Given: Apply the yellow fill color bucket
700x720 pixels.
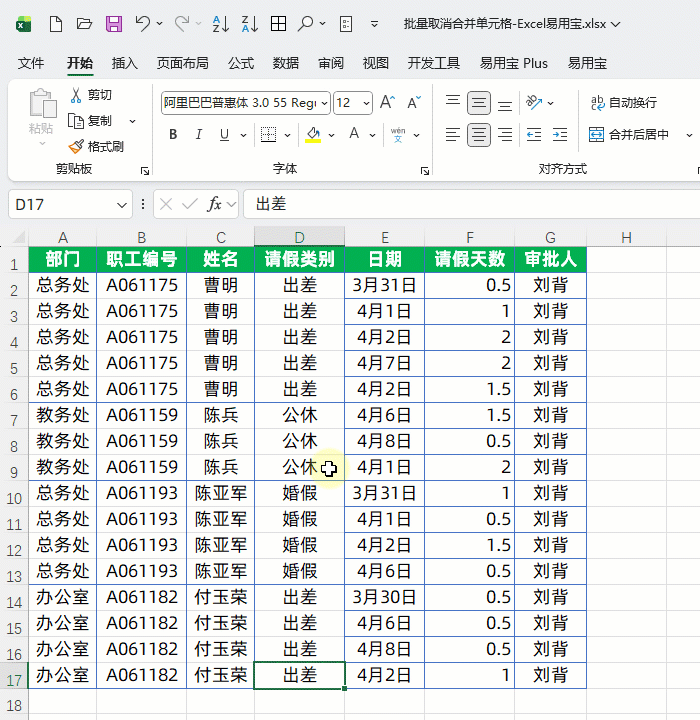Looking at the screenshot, I should tap(313, 134).
